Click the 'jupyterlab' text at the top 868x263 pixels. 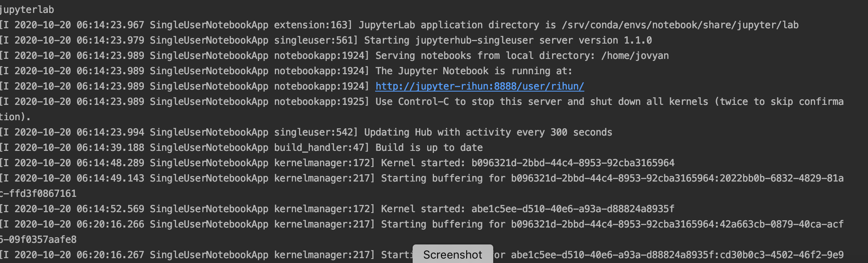27,10
